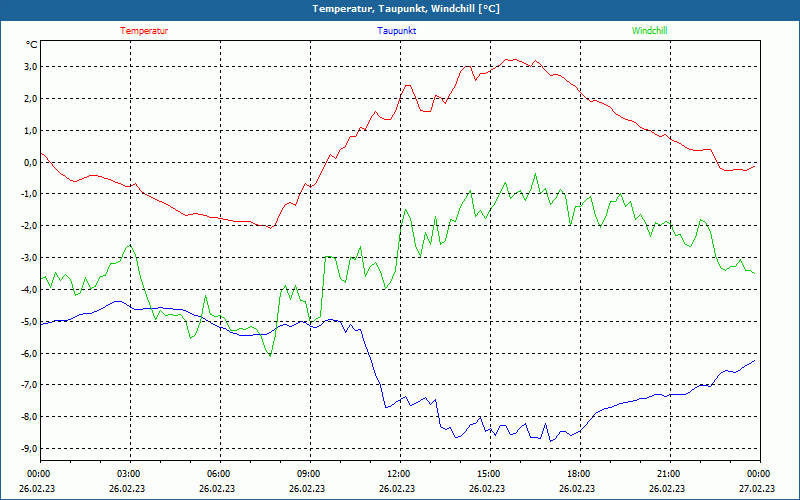Click the '-7,0' y-axis value
The width and height of the screenshot is (800, 500).
(29, 385)
